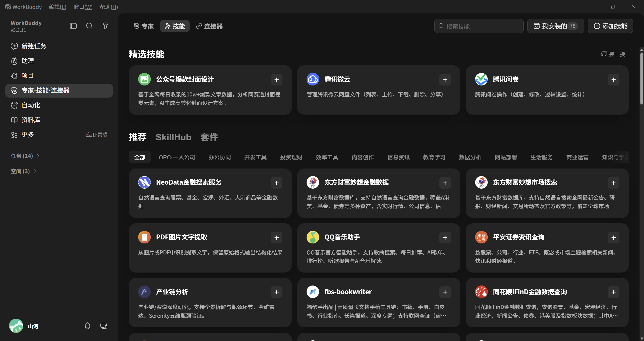Click the filter funnel icon in sidebar
This screenshot has width=644, height=341.
click(x=106, y=26)
